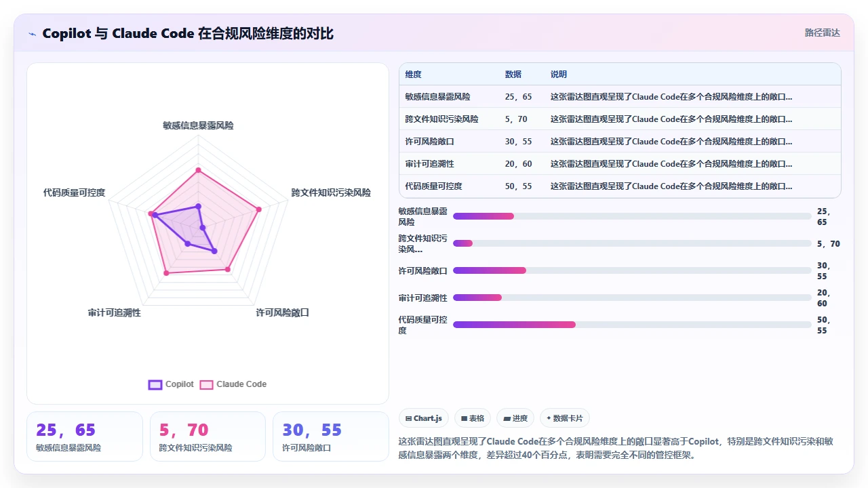This screenshot has height=488, width=868.
Task: Click the 代码质量可控度 radar axis label
Action: pos(75,192)
